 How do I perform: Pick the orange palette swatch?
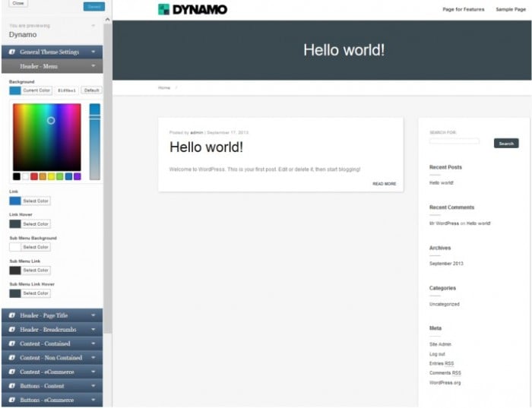pyautogui.click(x=43, y=176)
